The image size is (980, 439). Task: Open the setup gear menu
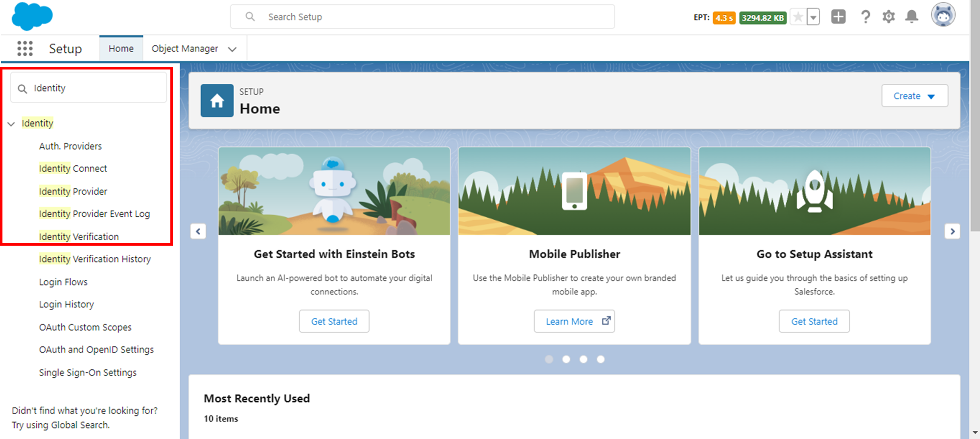(x=888, y=17)
